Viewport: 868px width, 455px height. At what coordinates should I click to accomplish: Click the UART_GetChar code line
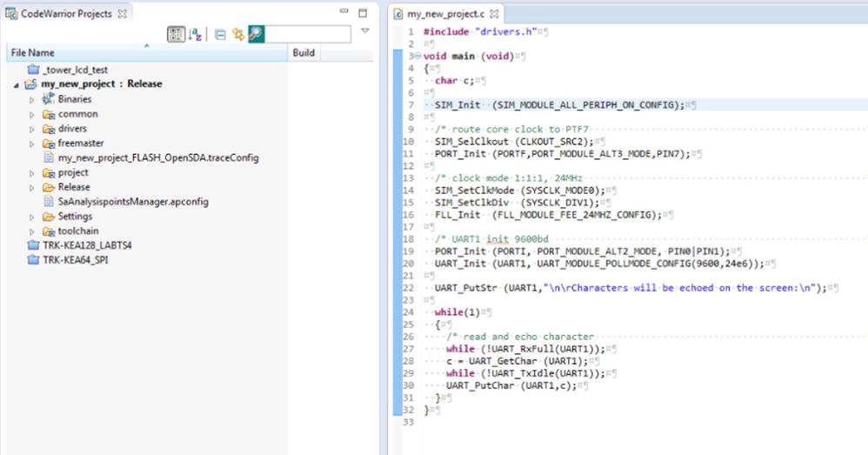(517, 360)
